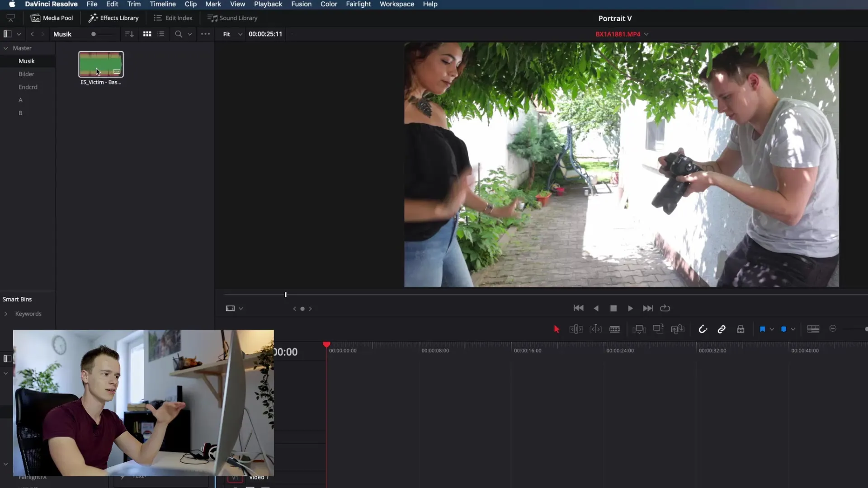The height and width of the screenshot is (488, 868).
Task: Open the flag color dropdown
Action: 772,329
